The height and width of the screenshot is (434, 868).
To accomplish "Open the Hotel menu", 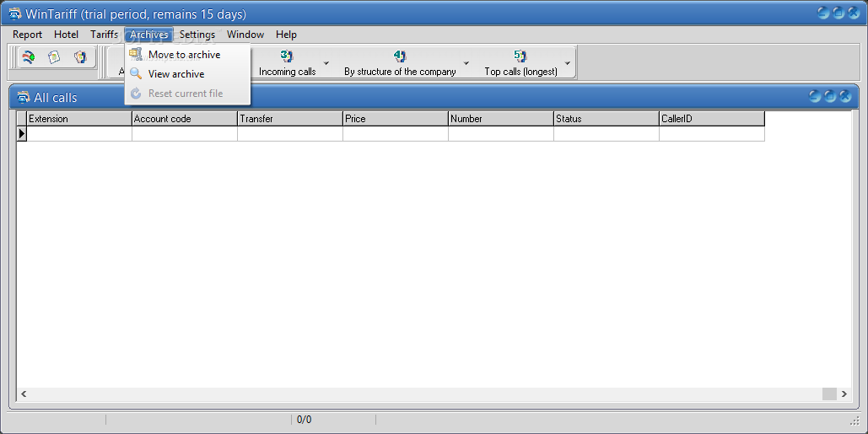I will tap(66, 35).
